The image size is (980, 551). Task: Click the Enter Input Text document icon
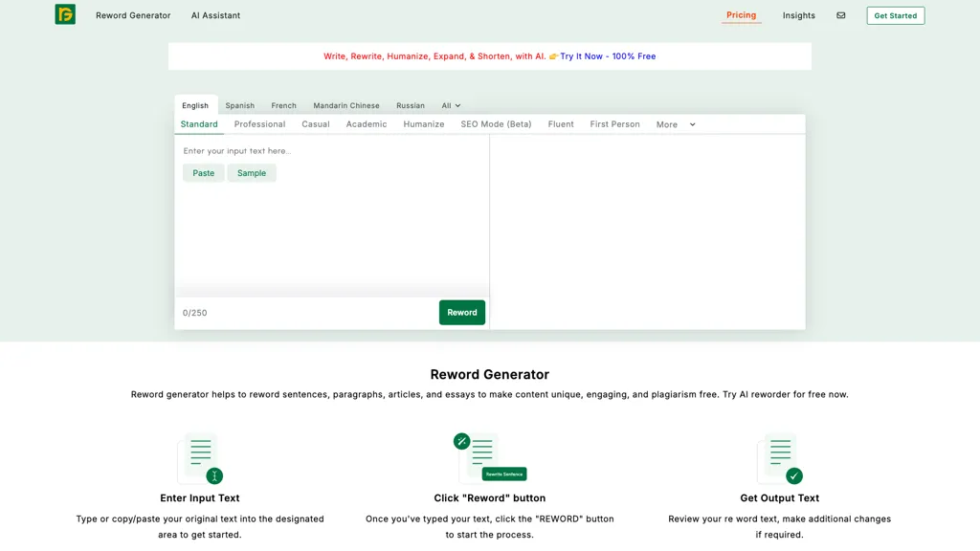(x=199, y=455)
